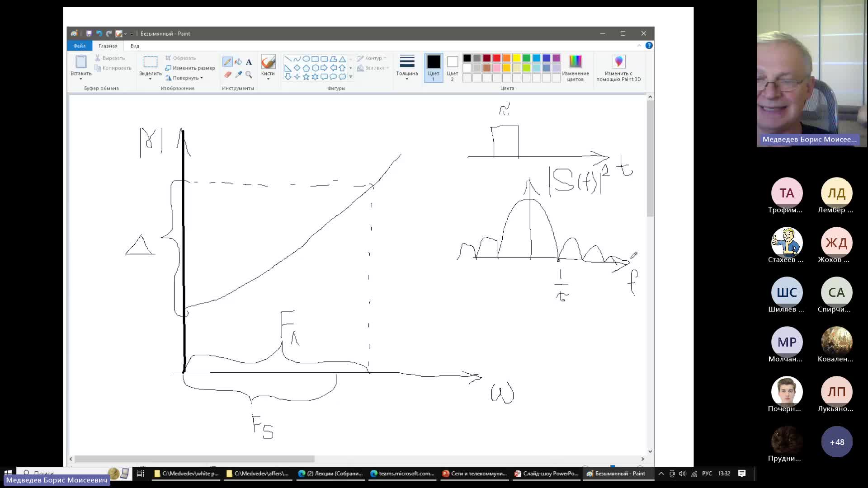This screenshot has height=488, width=868.
Task: Choose the Right triangle shape
Action: tap(288, 68)
